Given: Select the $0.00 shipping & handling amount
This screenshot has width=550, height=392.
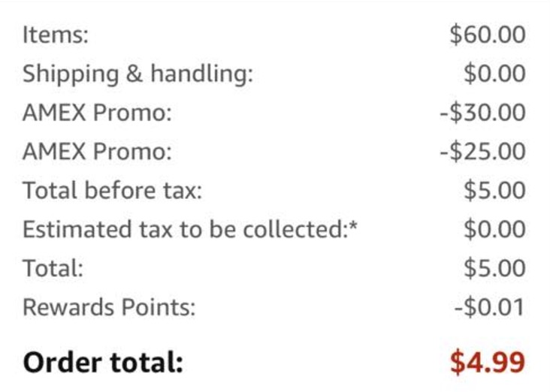Looking at the screenshot, I should coord(494,74).
